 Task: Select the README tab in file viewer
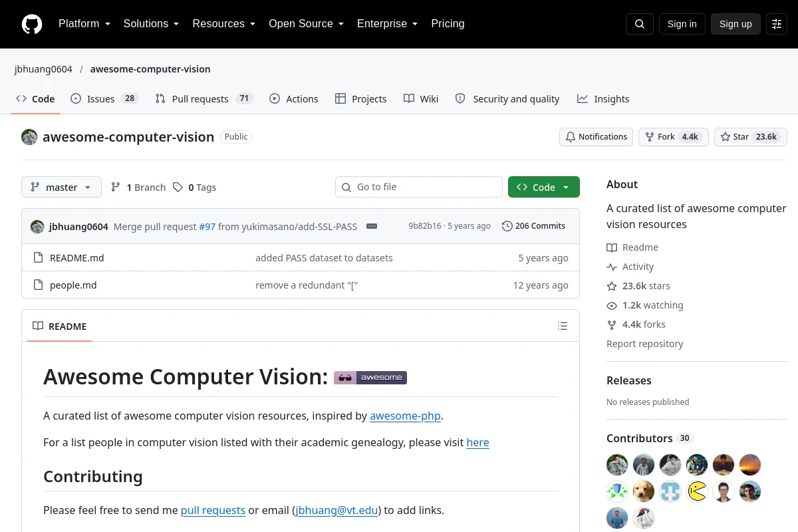click(60, 326)
